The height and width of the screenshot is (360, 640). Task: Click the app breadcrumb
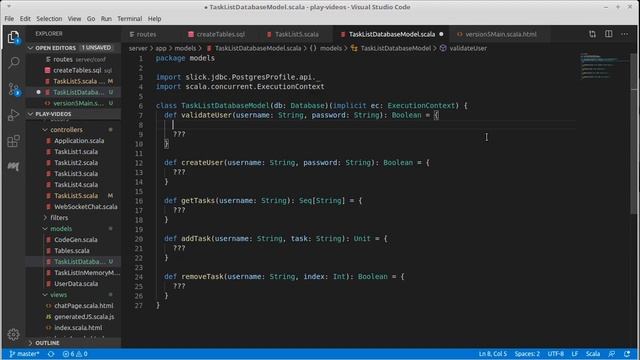(161, 48)
